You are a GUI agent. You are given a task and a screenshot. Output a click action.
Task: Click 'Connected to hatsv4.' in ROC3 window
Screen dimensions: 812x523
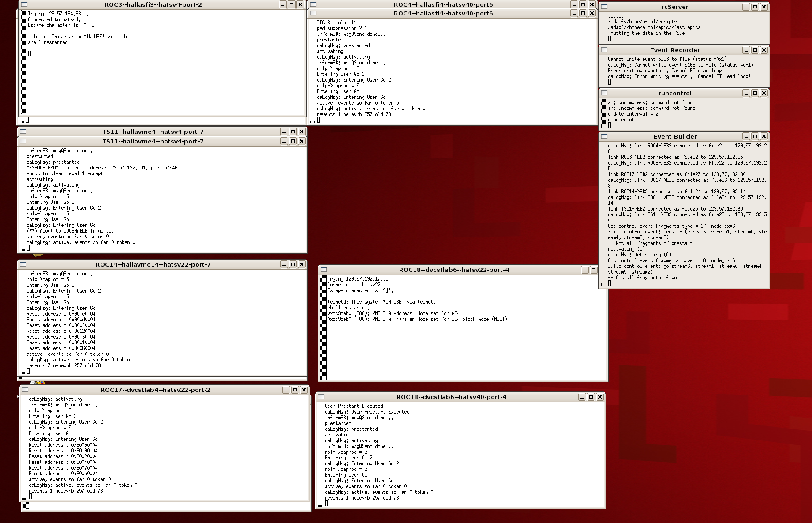pos(54,19)
